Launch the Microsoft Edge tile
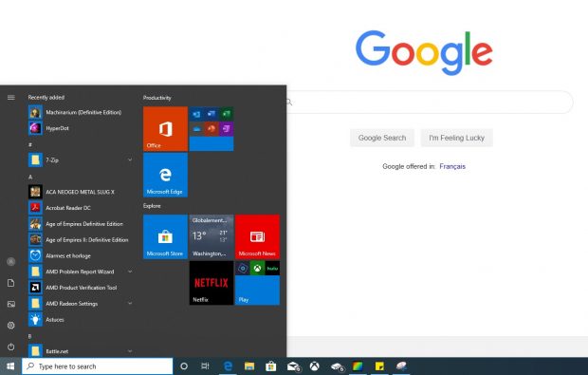This screenshot has height=375, width=588. pyautogui.click(x=165, y=175)
